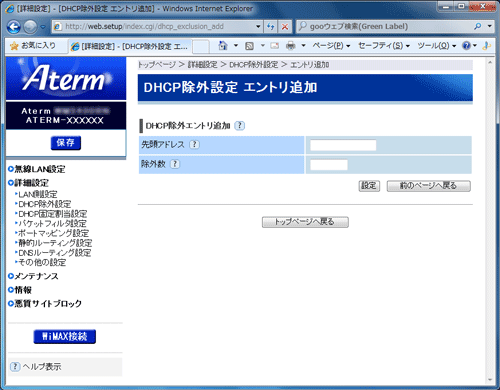Click the 保存 save button
Image resolution: width=500 pixels, height=390 pixels.
[66, 143]
